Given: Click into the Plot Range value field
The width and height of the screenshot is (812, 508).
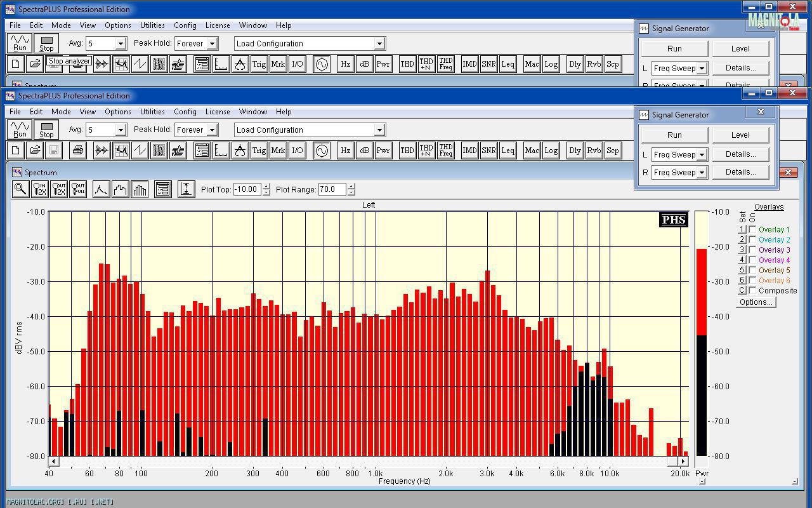Looking at the screenshot, I should point(332,189).
